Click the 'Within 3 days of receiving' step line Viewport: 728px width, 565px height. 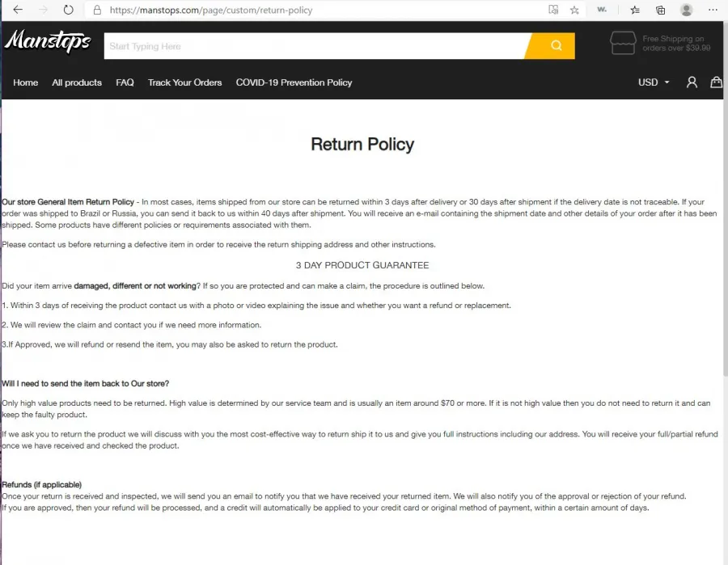pos(256,306)
